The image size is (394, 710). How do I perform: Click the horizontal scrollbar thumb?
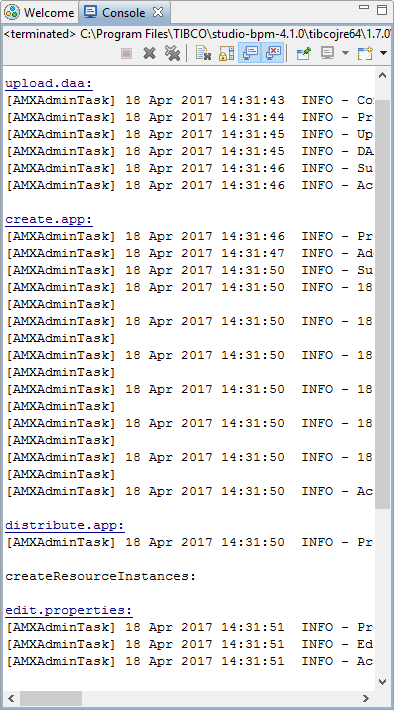click(51, 698)
